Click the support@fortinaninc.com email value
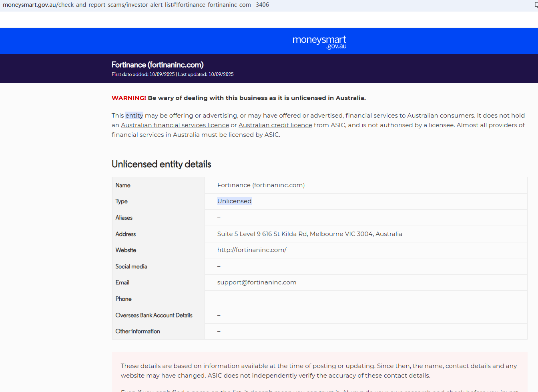538x392 pixels. pyautogui.click(x=257, y=282)
